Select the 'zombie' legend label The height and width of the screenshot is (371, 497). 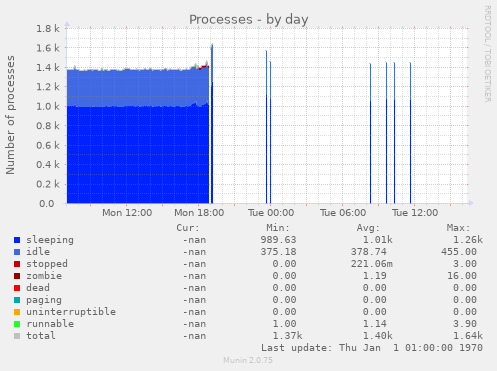pyautogui.click(x=44, y=276)
